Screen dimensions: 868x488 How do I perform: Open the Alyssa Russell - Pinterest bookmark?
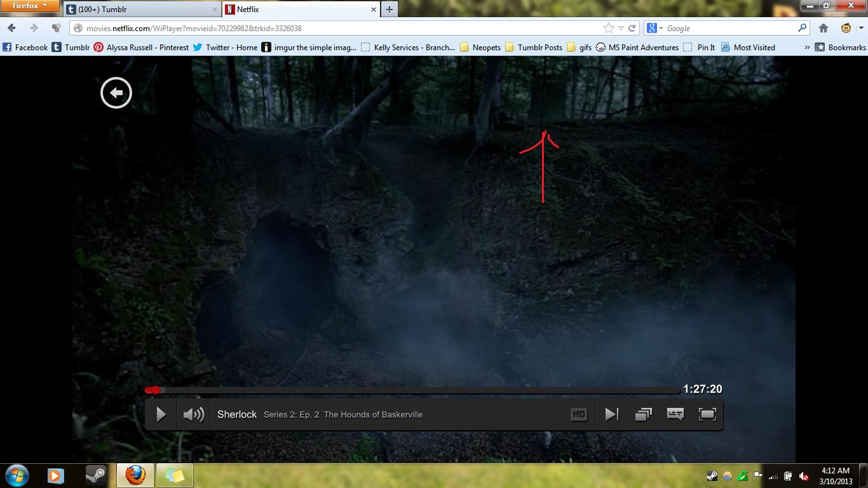pos(141,47)
